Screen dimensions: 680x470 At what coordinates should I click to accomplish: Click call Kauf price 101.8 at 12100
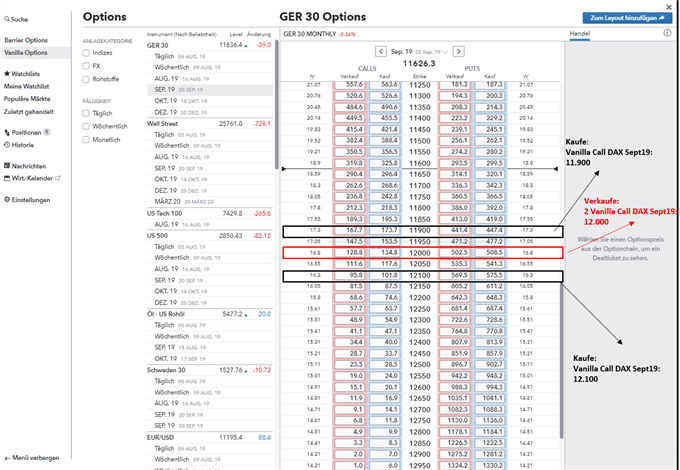click(384, 275)
